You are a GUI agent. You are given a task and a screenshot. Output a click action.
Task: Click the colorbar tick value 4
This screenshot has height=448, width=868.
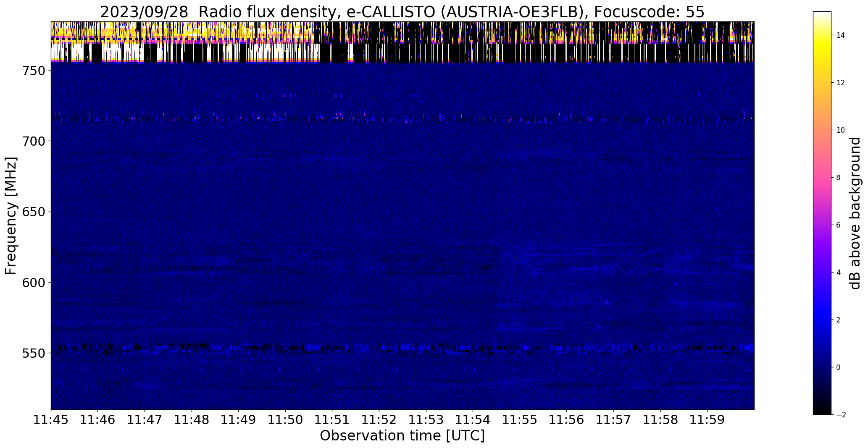coord(839,272)
